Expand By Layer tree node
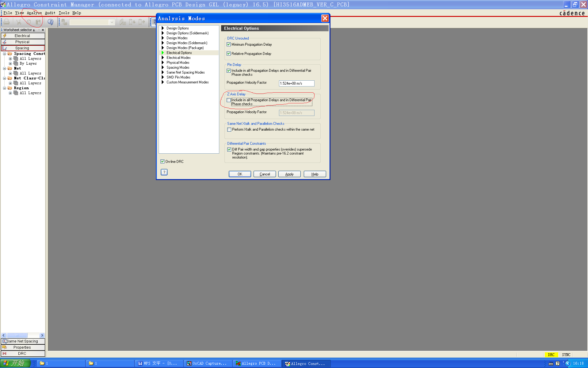 point(10,63)
